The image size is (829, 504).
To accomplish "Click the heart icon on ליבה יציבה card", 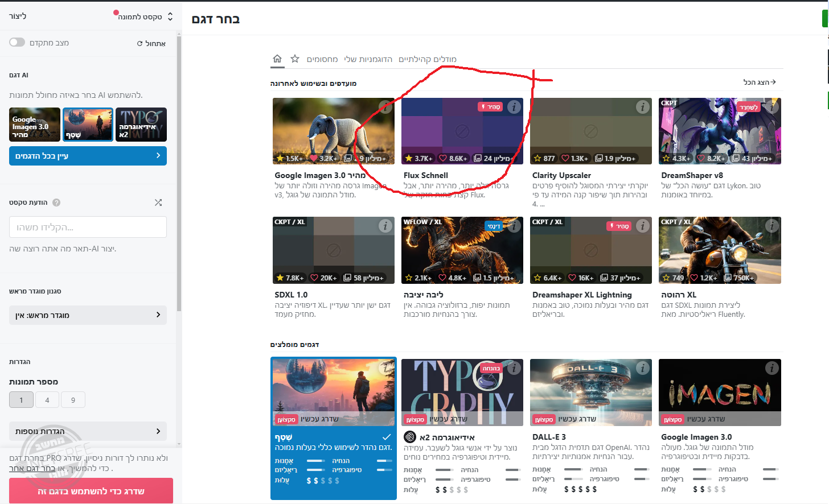I will click(x=442, y=278).
